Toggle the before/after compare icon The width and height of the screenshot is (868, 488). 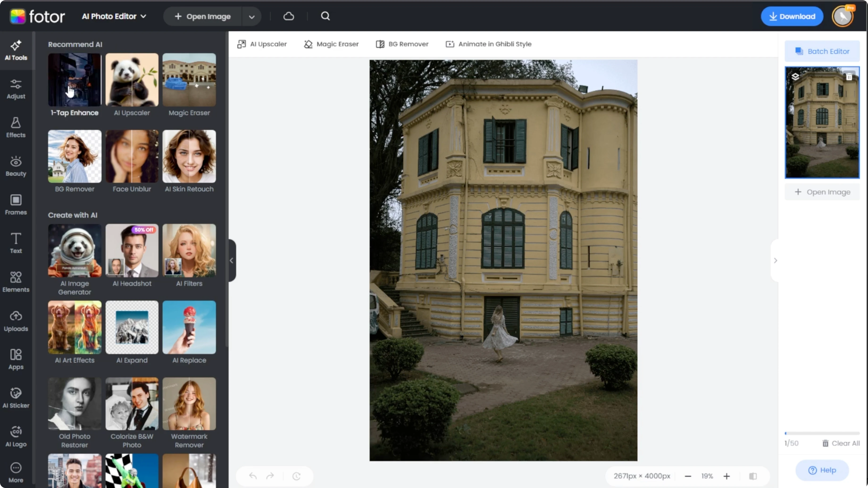coord(753,476)
